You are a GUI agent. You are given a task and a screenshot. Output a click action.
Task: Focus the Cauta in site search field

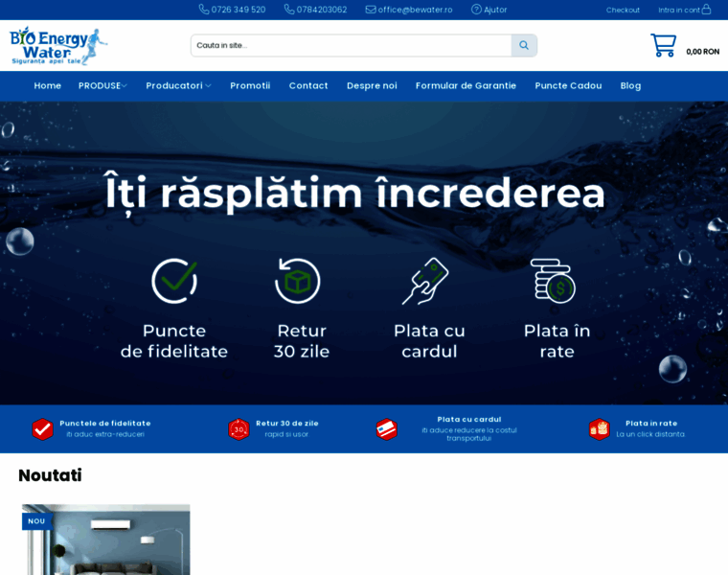click(x=352, y=45)
